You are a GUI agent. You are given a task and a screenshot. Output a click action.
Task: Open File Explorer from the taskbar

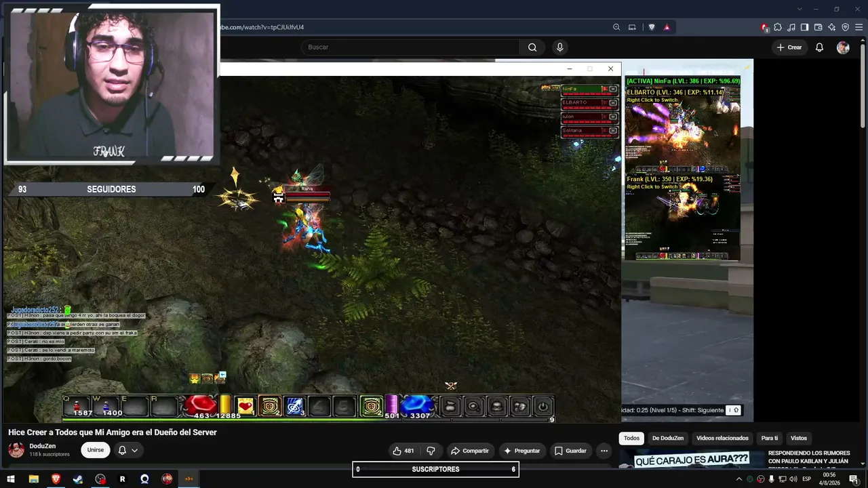click(33, 479)
